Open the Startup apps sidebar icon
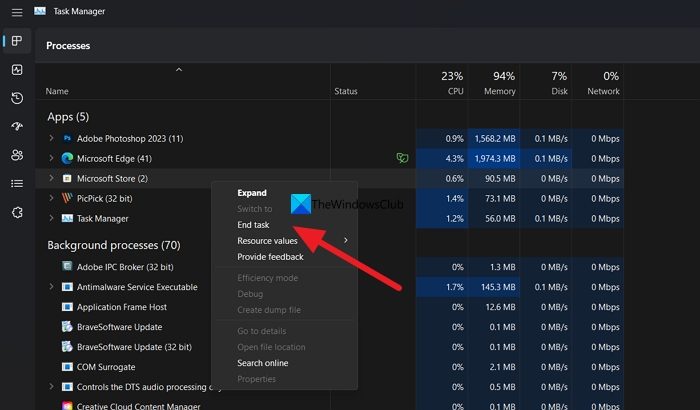This screenshot has width=700, height=410. click(17, 127)
